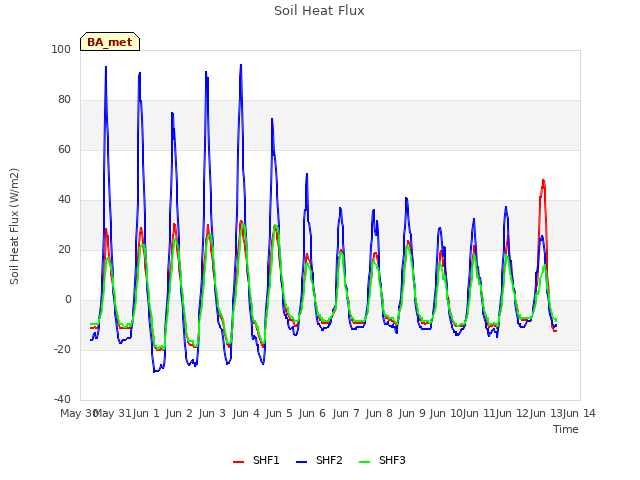This screenshot has height=480, width=640.
Task: Click the Jun 12 x-axis tick label
Action: 512,413
